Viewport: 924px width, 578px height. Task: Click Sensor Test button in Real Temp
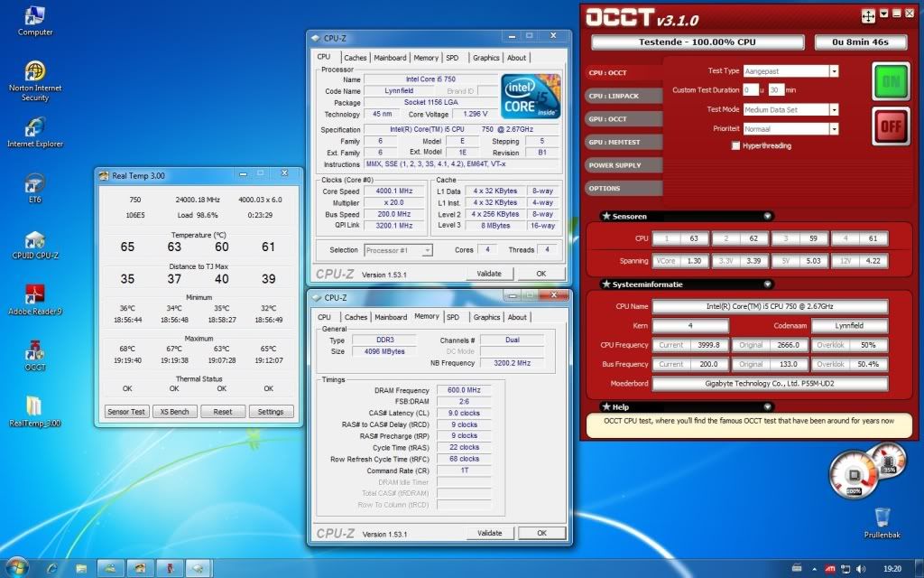click(x=126, y=412)
